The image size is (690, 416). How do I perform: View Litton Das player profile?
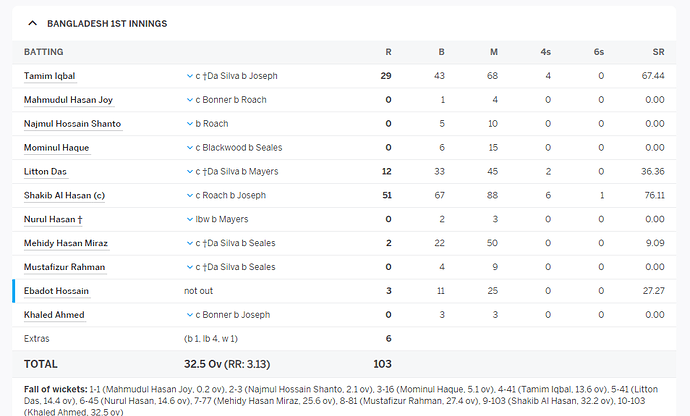click(x=46, y=172)
